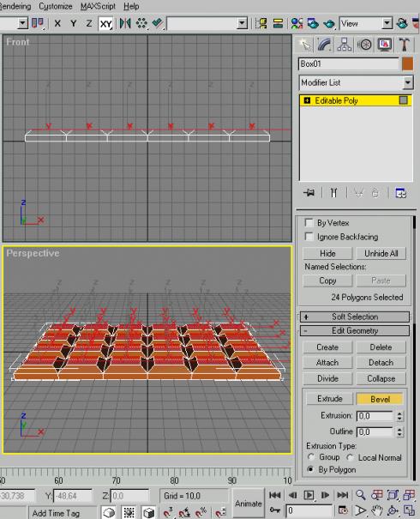Toggle Angle Snap magnet

(184, 512)
